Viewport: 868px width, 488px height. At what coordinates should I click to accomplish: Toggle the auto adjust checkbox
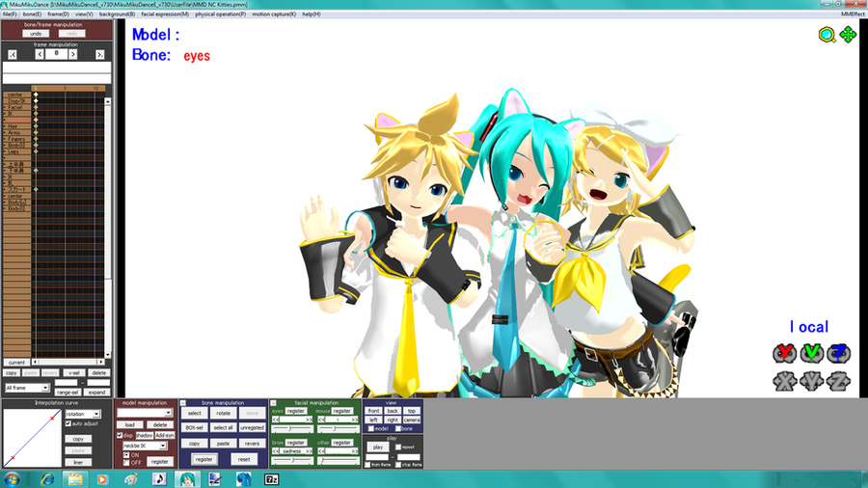tap(68, 423)
